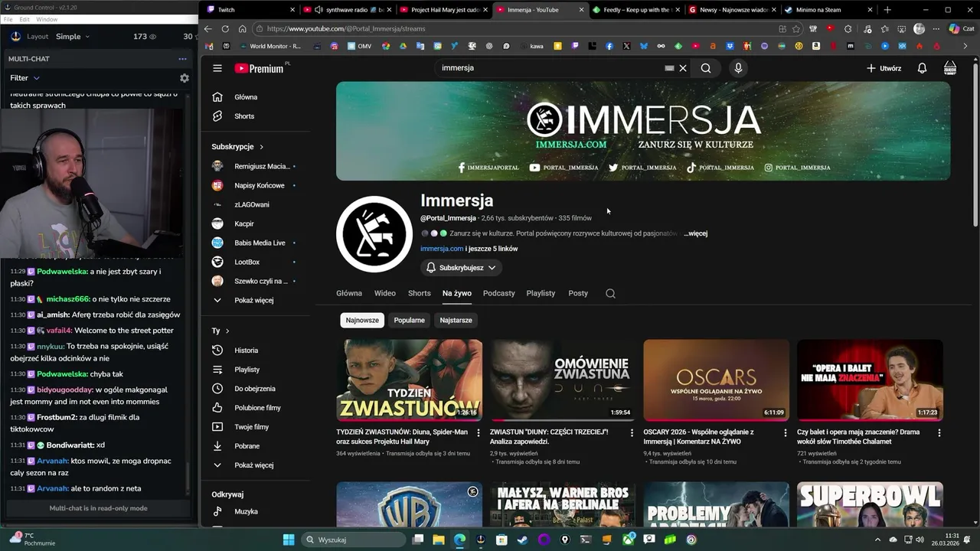The height and width of the screenshot is (551, 980).
Task: Open video menu for Zwiastun Diuny
Action: (x=632, y=432)
